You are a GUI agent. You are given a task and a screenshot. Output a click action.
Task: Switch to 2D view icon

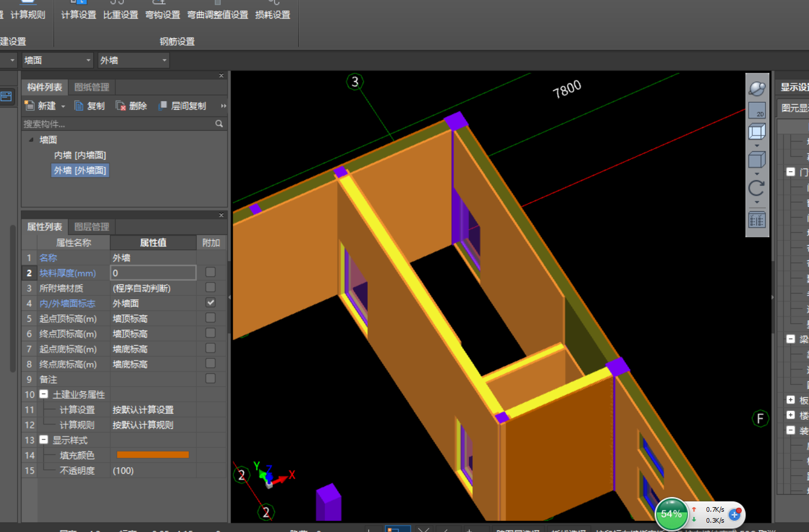pyautogui.click(x=757, y=110)
